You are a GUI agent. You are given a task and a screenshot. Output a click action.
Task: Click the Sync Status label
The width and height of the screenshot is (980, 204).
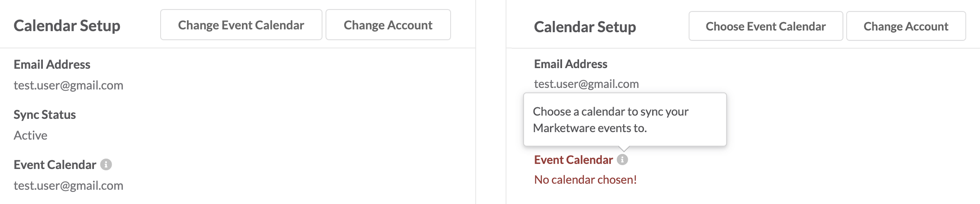coord(45,115)
